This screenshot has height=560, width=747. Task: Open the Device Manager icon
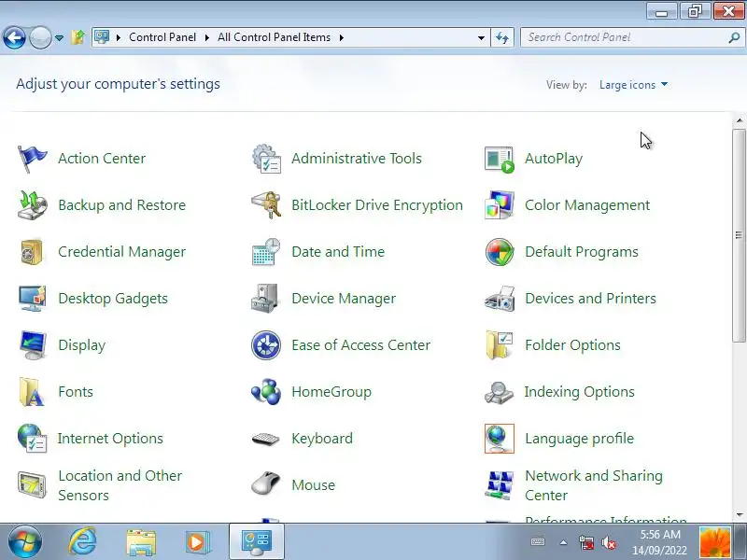(x=265, y=299)
